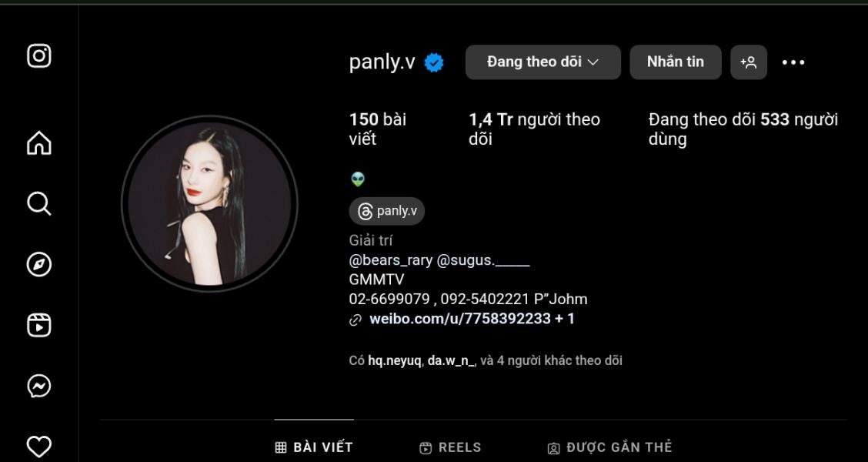Switch to the ĐƯỢC GẮN THẺ tab
The image size is (868, 462).
[x=609, y=447]
